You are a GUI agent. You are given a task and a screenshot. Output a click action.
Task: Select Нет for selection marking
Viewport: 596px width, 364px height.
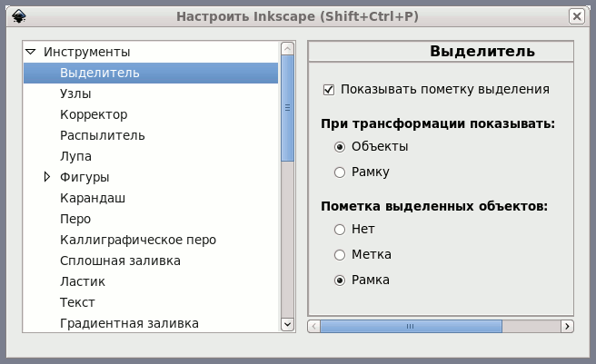pos(340,230)
